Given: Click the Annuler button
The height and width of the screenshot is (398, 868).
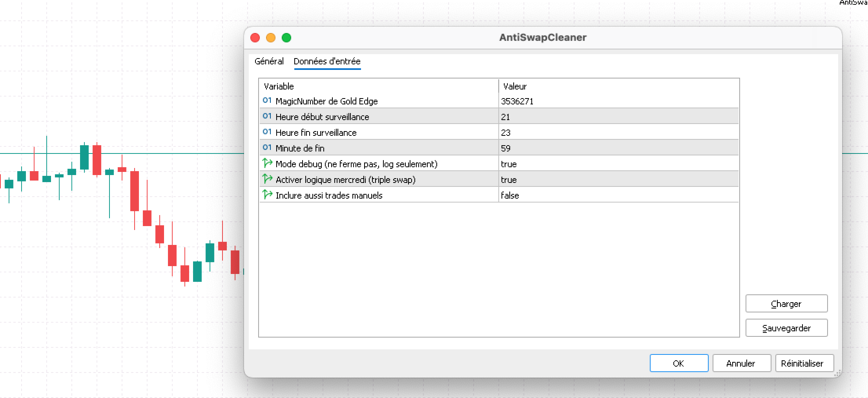Looking at the screenshot, I should [741, 363].
